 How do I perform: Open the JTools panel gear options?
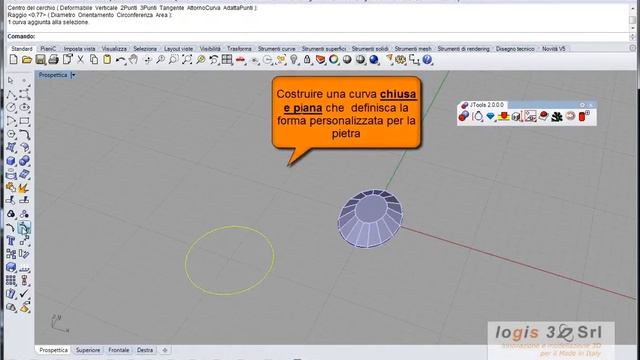point(582,105)
